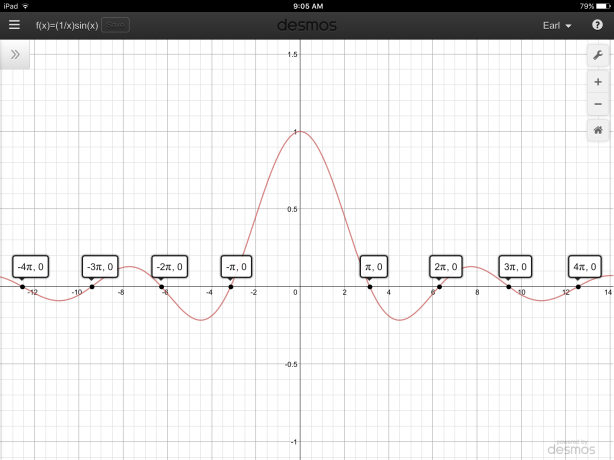Click the 3π, 0 point label
Viewport: 614px width, 460px height.
click(x=515, y=267)
